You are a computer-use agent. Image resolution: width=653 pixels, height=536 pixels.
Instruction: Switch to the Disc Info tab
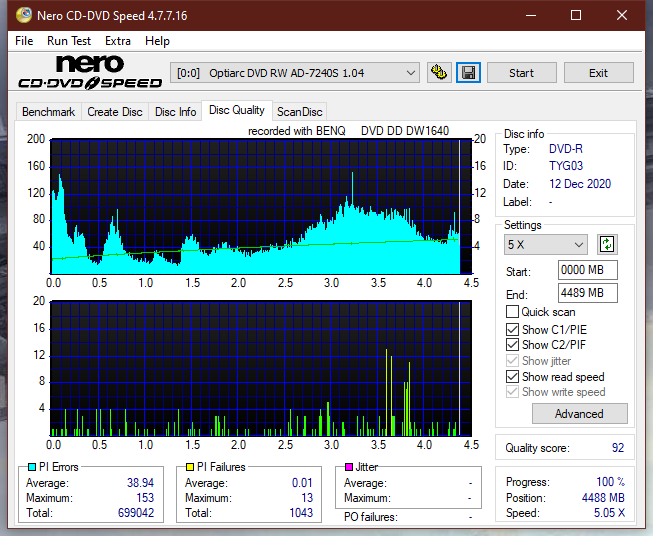pos(175,112)
